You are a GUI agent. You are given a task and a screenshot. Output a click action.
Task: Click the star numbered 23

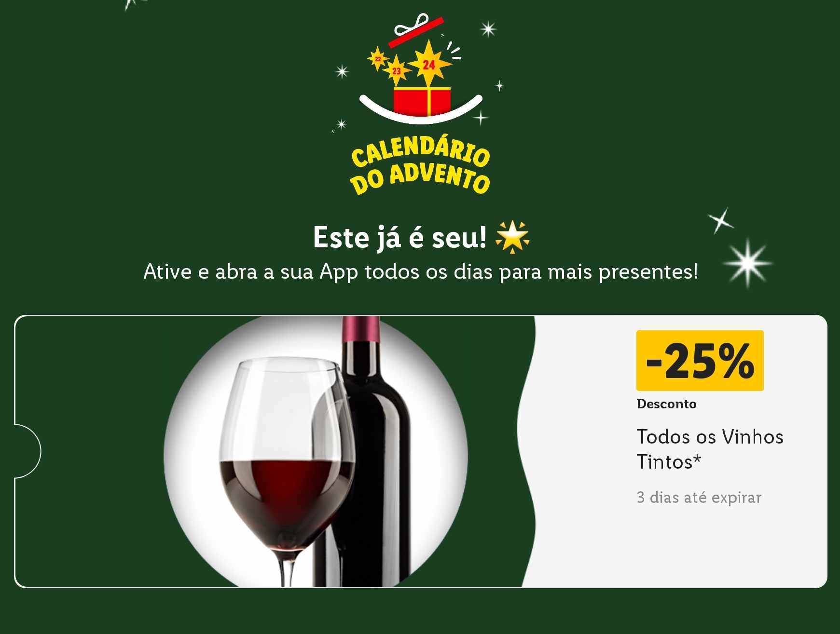397,70
